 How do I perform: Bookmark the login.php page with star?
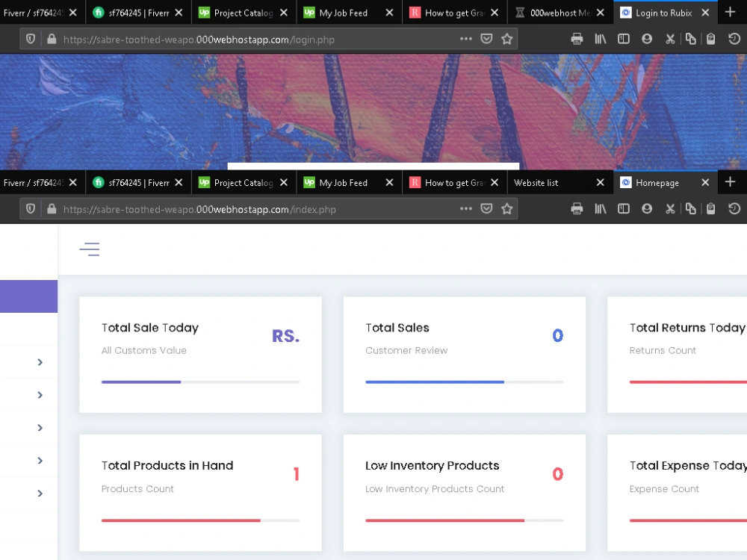[x=507, y=39]
